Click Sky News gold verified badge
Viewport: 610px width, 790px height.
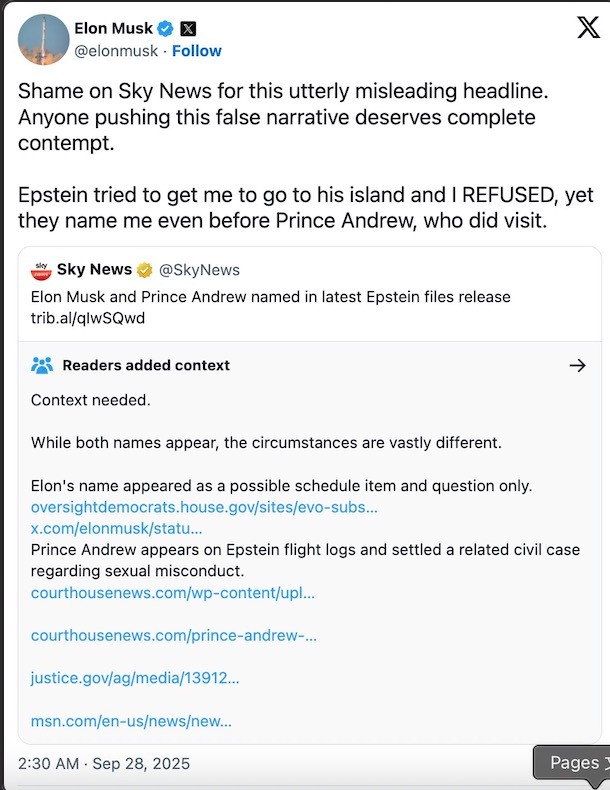point(145,270)
